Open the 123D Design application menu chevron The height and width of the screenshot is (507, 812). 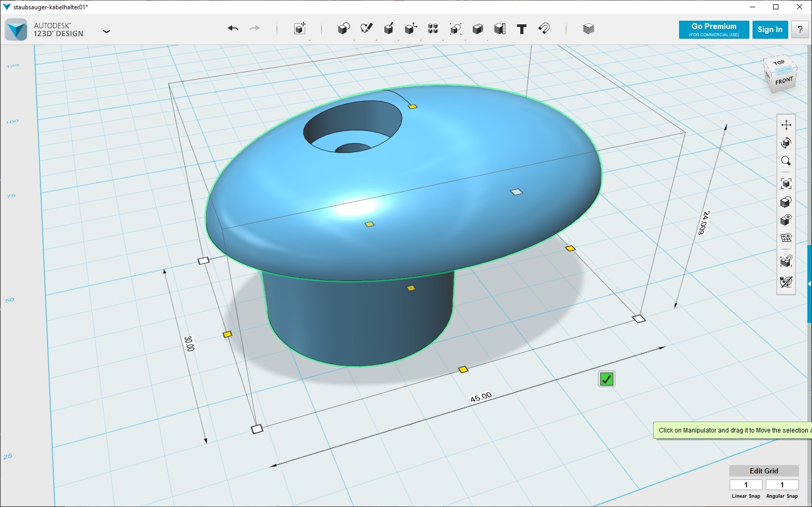107,32
